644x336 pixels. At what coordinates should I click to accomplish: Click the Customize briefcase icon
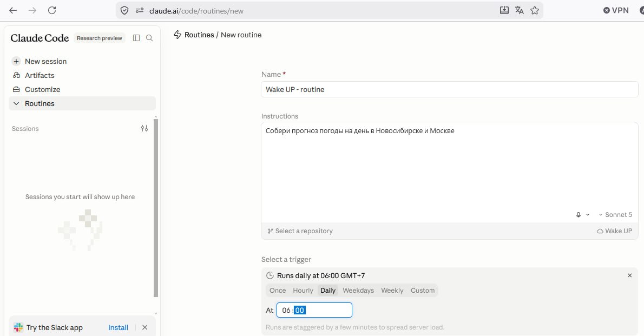tap(16, 89)
